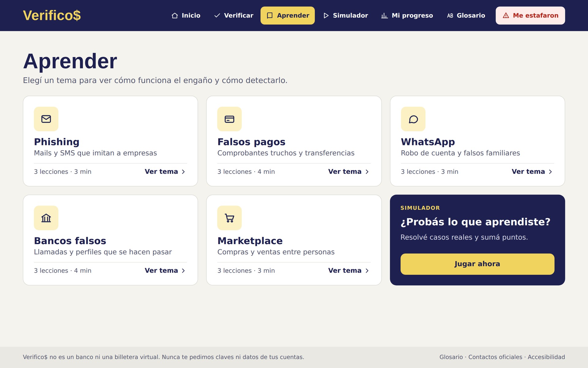Open Ver tema on Falsos pagos card
This screenshot has width=588, height=368.
click(x=349, y=172)
